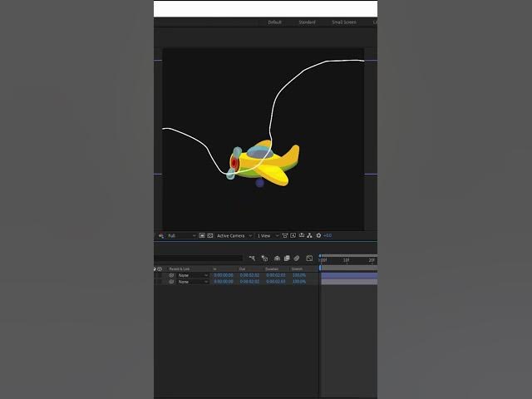This screenshot has width=532, height=399.
Task: Click the Out column header
Action: [242, 268]
